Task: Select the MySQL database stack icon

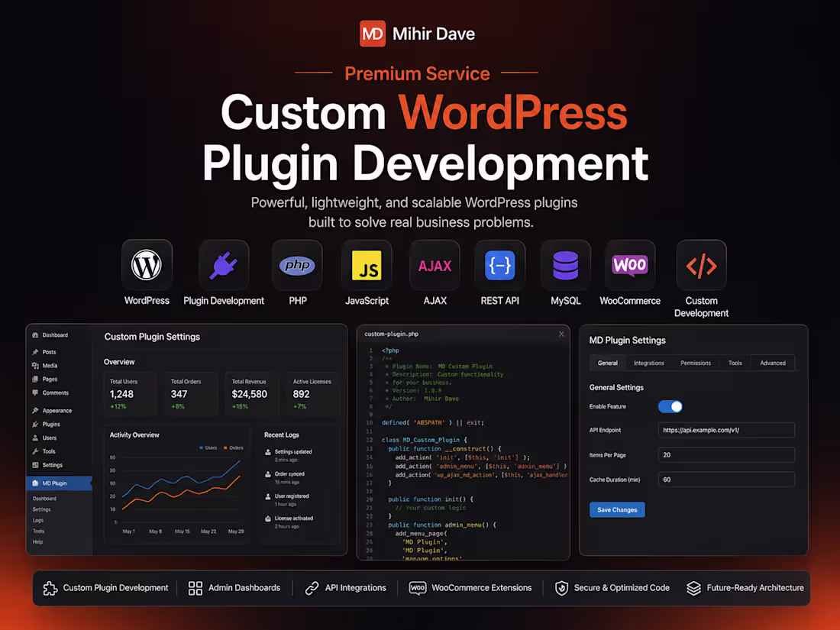Action: (566, 265)
